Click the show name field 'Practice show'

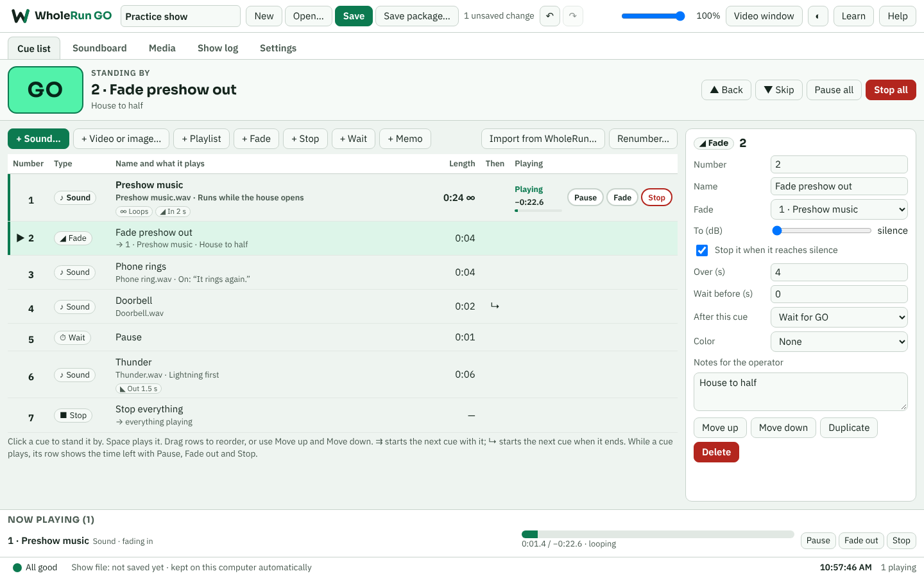[180, 16]
